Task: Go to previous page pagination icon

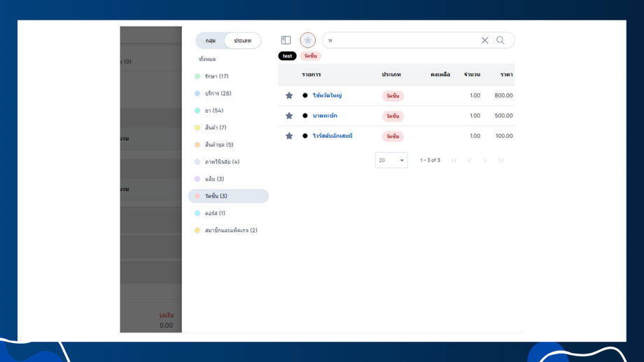Action: click(470, 160)
